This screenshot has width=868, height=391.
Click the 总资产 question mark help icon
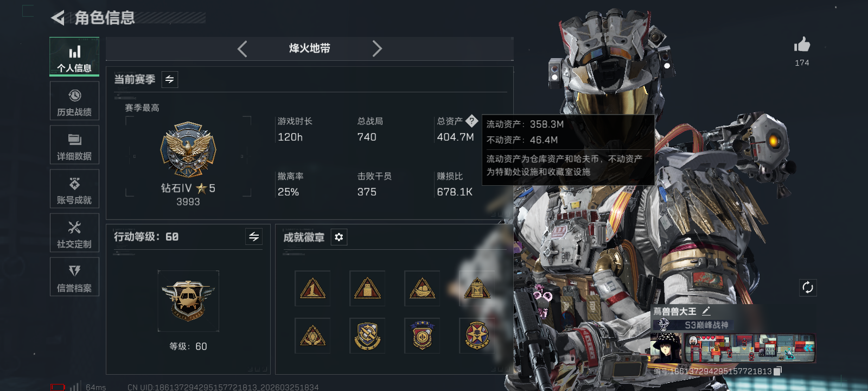click(472, 121)
